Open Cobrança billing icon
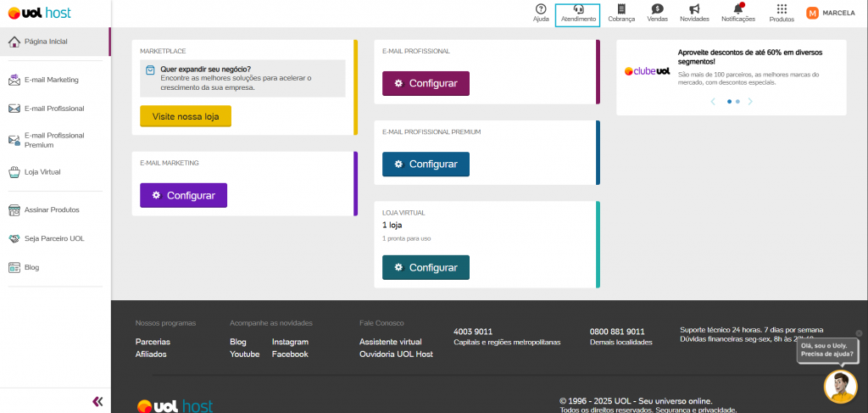The image size is (868, 413). [621, 8]
